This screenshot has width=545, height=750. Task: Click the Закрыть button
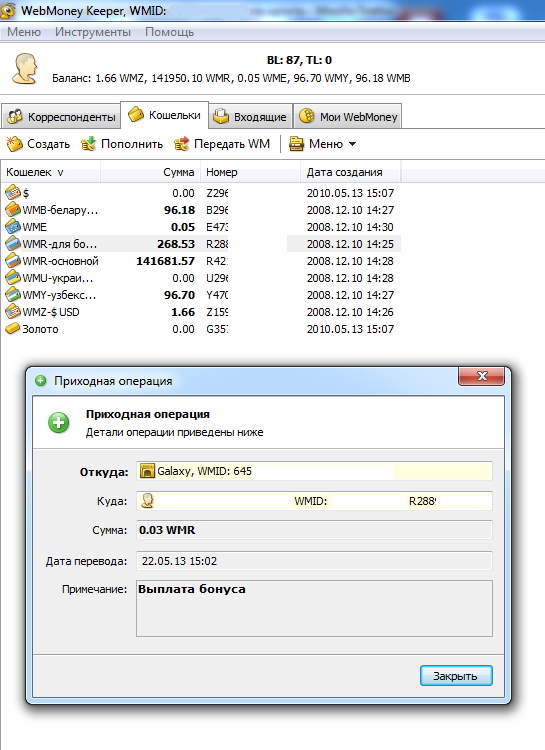[456, 676]
